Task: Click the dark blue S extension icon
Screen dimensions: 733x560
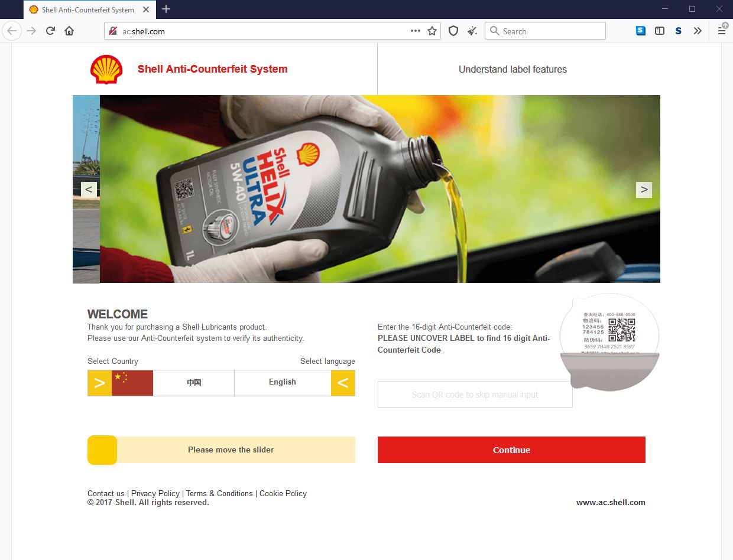Action: [x=679, y=31]
